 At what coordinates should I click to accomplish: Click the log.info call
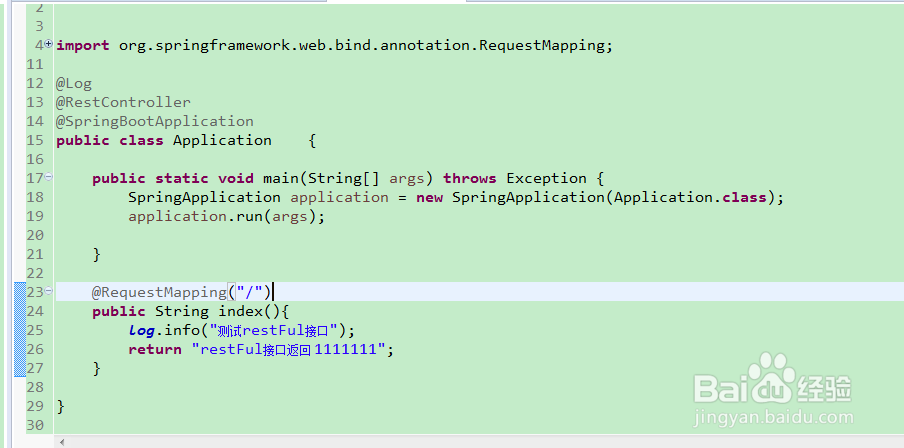[165, 330]
